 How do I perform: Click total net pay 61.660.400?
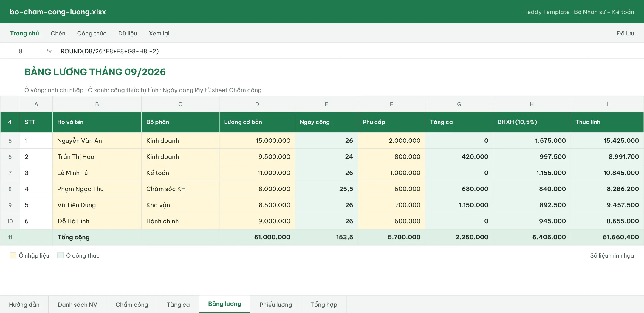[x=607, y=237]
